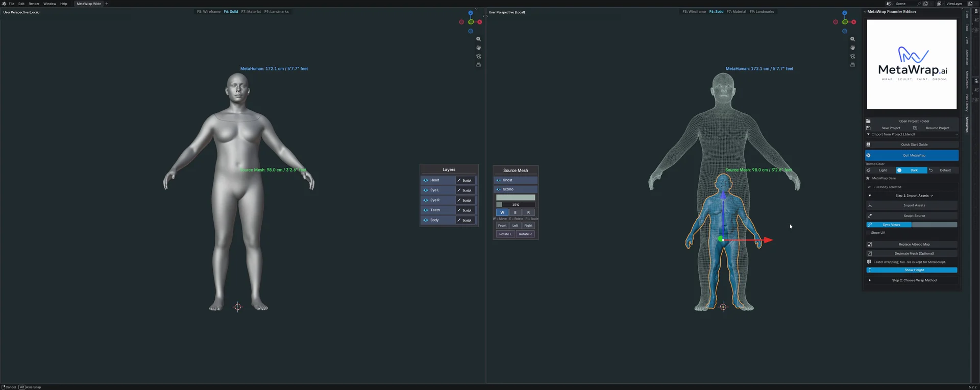
Task: Hide the Head layer with eye icon
Action: pos(426,180)
